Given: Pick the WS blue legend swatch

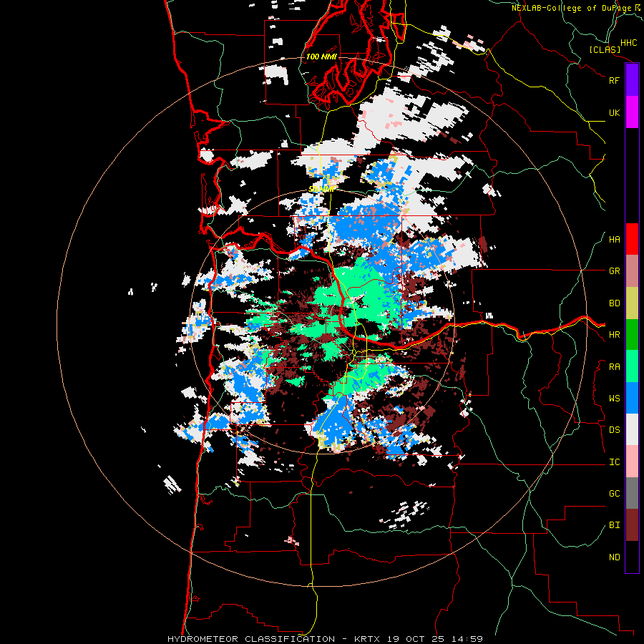Looking at the screenshot, I should [632, 398].
